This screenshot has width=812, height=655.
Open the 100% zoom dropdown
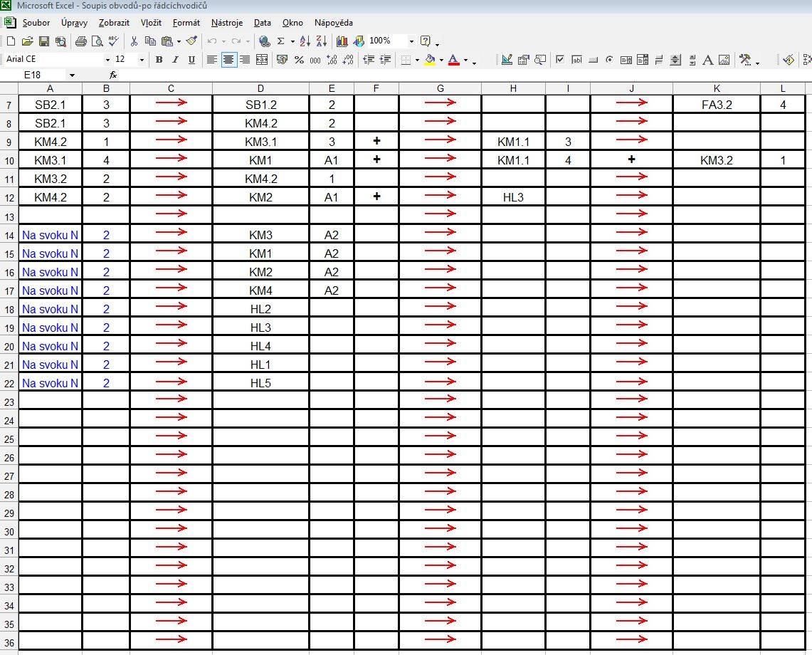click(412, 41)
